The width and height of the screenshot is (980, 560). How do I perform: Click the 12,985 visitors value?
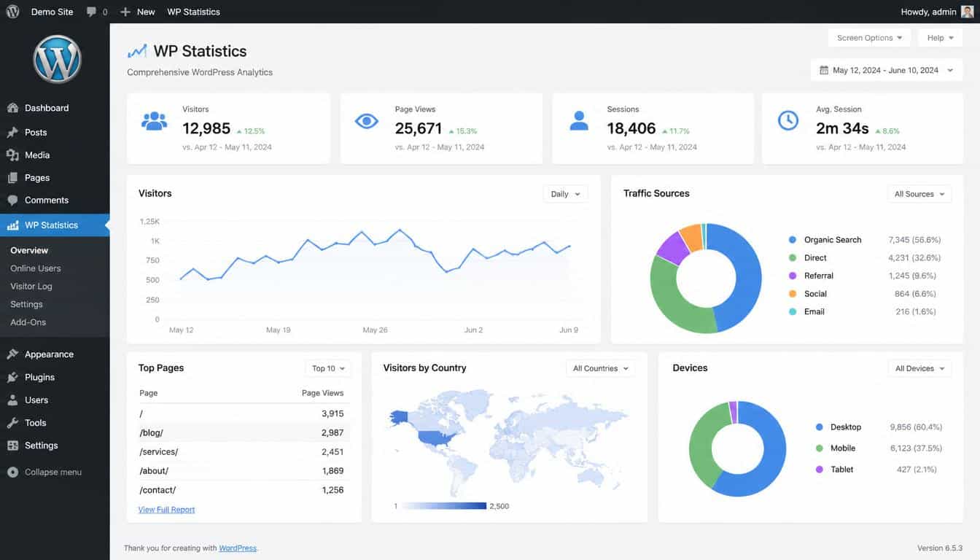(206, 129)
